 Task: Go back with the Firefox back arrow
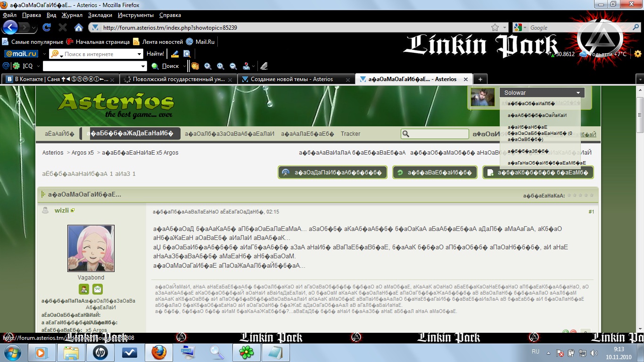(10, 27)
